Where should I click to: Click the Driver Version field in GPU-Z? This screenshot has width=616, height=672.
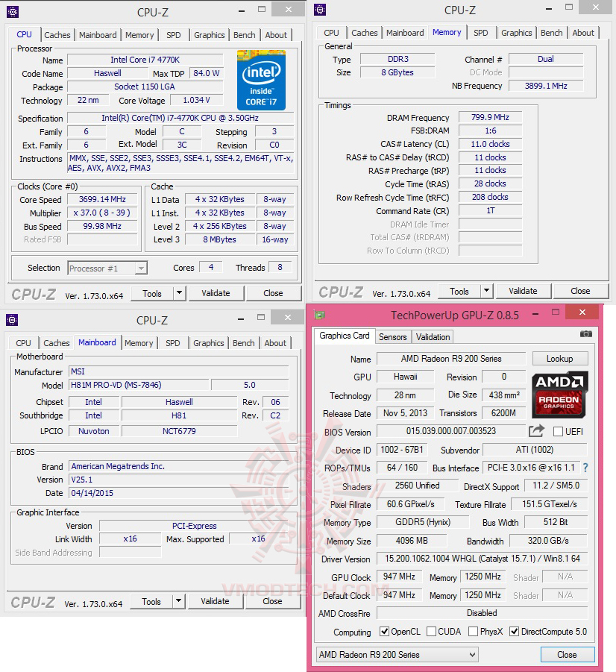pyautogui.click(x=483, y=559)
